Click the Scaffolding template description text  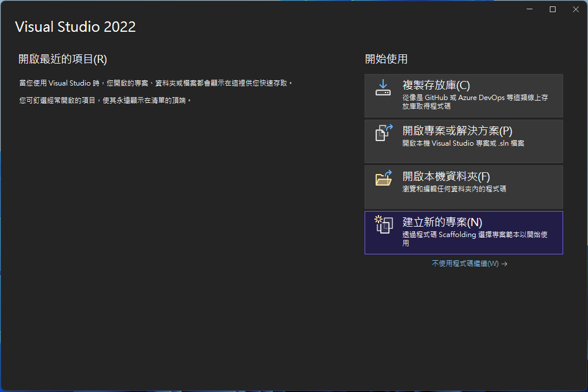475,239
